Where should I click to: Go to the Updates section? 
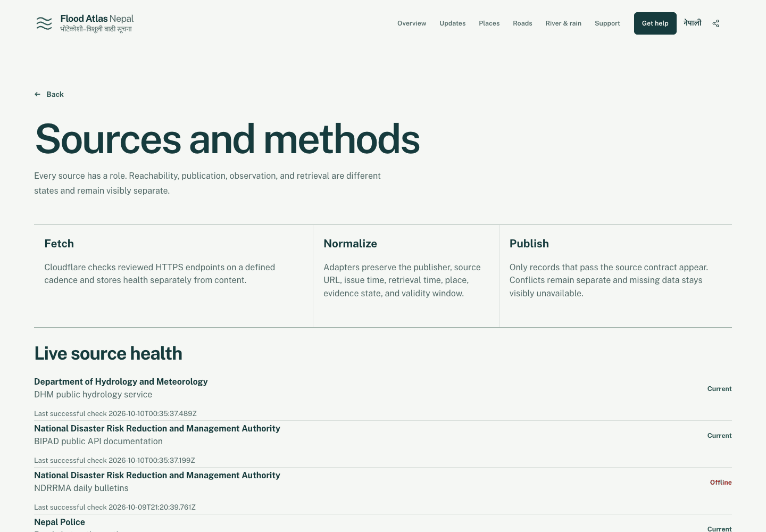(x=453, y=23)
